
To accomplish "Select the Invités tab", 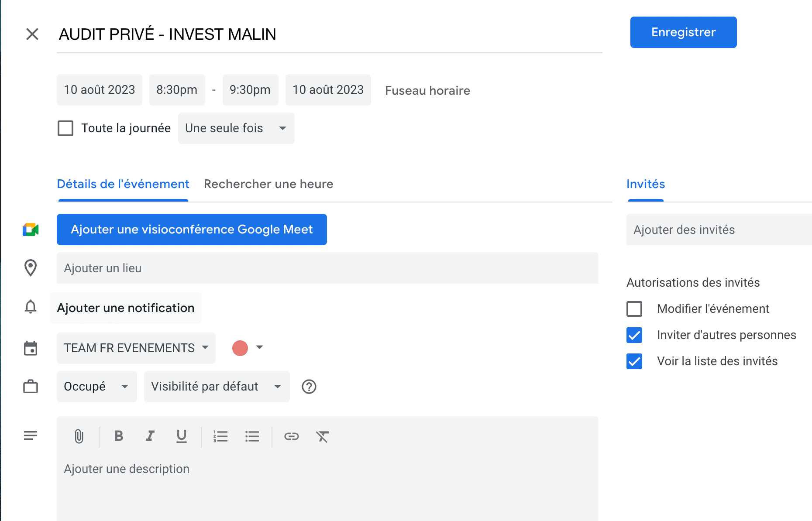I will pos(646,184).
